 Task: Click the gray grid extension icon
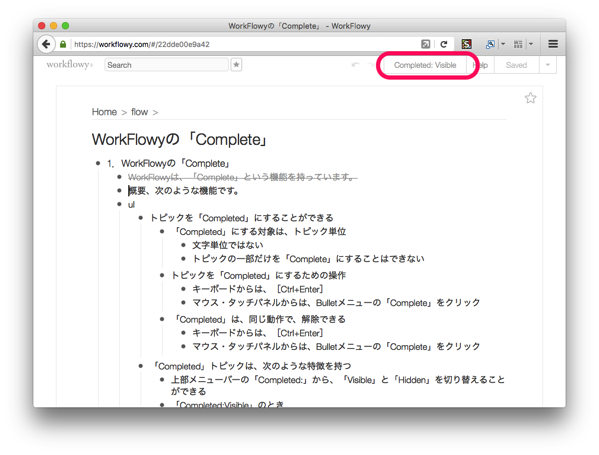(518, 44)
